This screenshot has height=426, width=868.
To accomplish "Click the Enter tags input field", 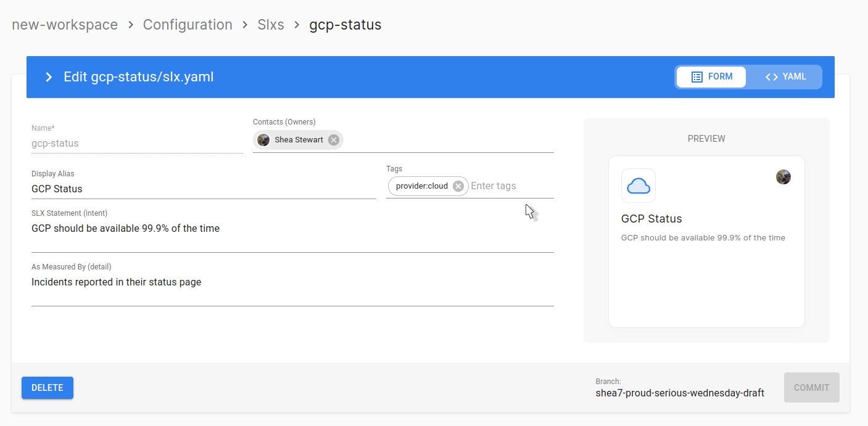I will (510, 186).
